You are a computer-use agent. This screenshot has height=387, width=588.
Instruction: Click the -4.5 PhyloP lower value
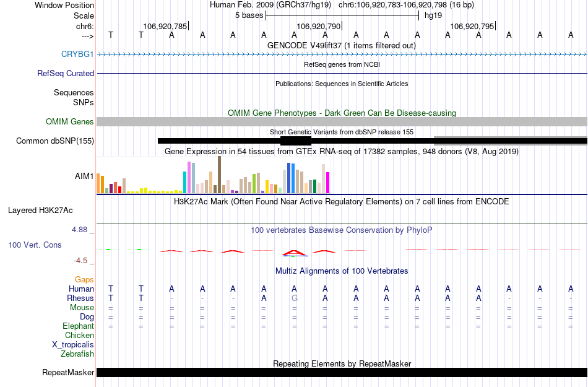80,260
